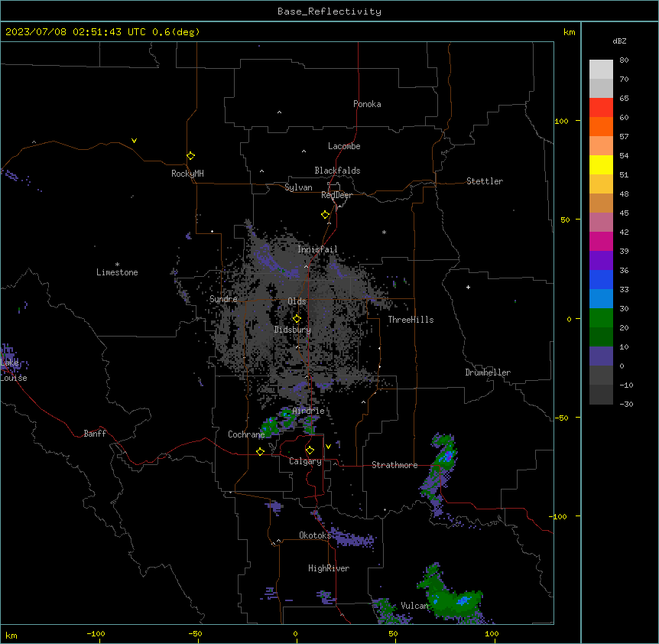Pick the 30 dBZ green color swatch
Screen dimensions: 659x644
point(601,318)
